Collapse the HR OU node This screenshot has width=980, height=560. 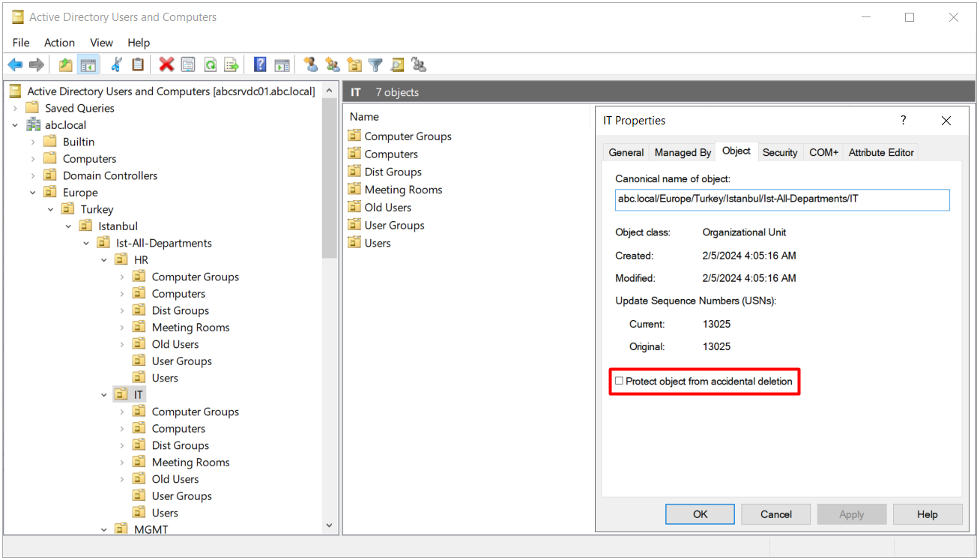coord(104,260)
